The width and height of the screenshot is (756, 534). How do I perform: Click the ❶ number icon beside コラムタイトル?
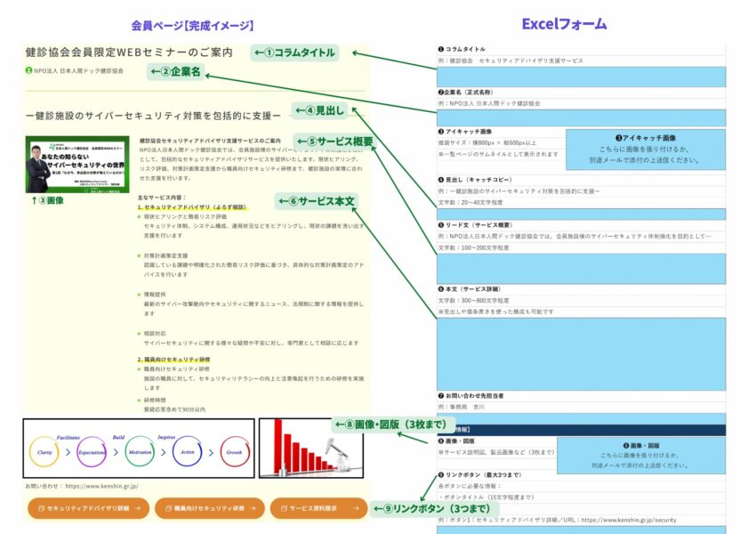pyautogui.click(x=440, y=50)
